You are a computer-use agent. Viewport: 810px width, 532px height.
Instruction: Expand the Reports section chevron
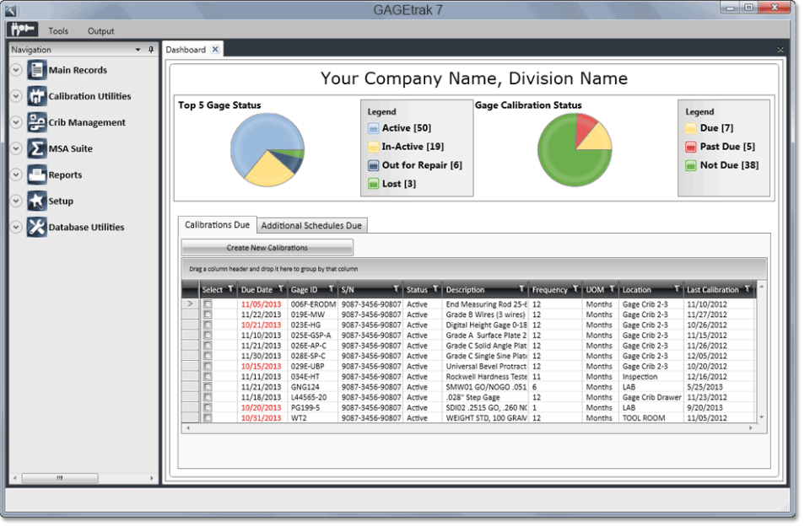pos(16,175)
